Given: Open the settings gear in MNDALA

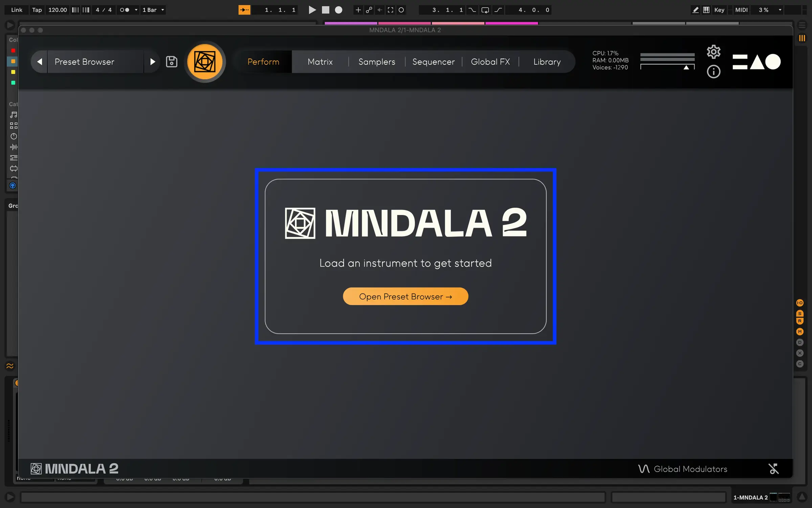Looking at the screenshot, I should click(714, 52).
